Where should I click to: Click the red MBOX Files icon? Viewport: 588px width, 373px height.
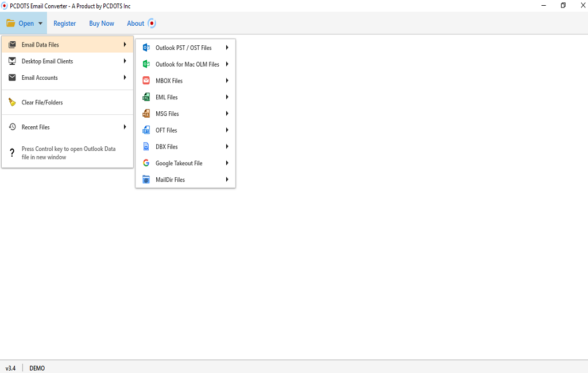coord(146,80)
